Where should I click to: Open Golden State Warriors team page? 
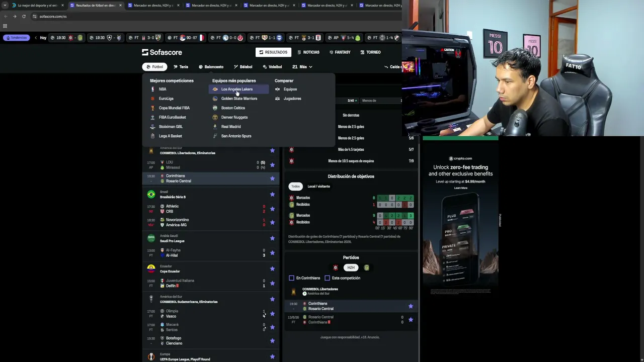(239, 99)
